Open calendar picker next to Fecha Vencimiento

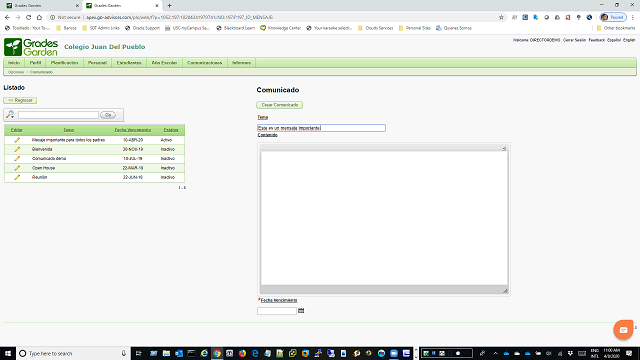[301, 311]
